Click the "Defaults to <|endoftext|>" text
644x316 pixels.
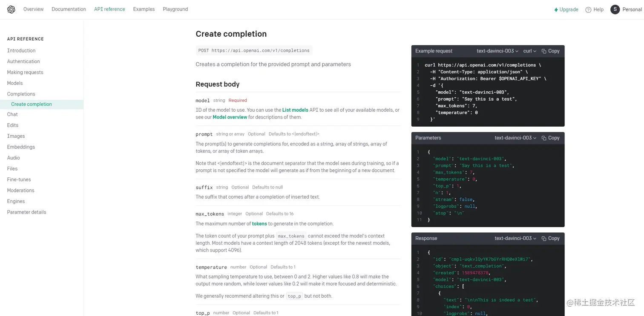pyautogui.click(x=294, y=134)
